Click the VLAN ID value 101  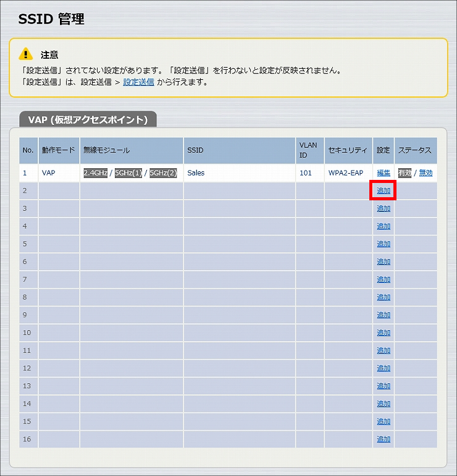(x=306, y=173)
